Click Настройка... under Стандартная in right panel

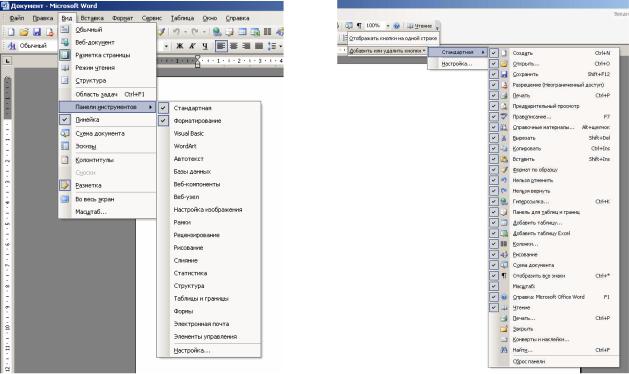(458, 64)
